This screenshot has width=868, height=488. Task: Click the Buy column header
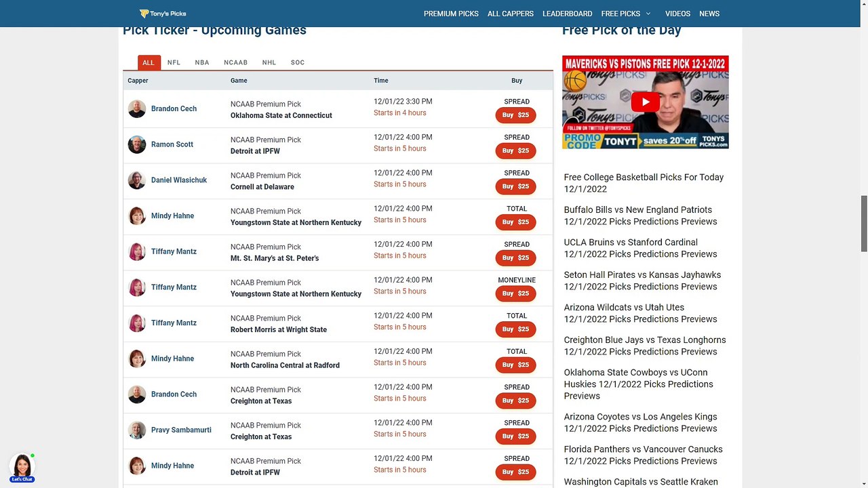point(517,81)
